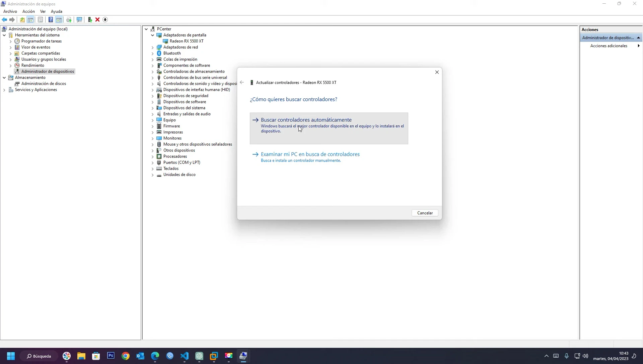The image size is (643, 364).
Task: Open Photoshop from the taskbar
Action: pos(111,356)
